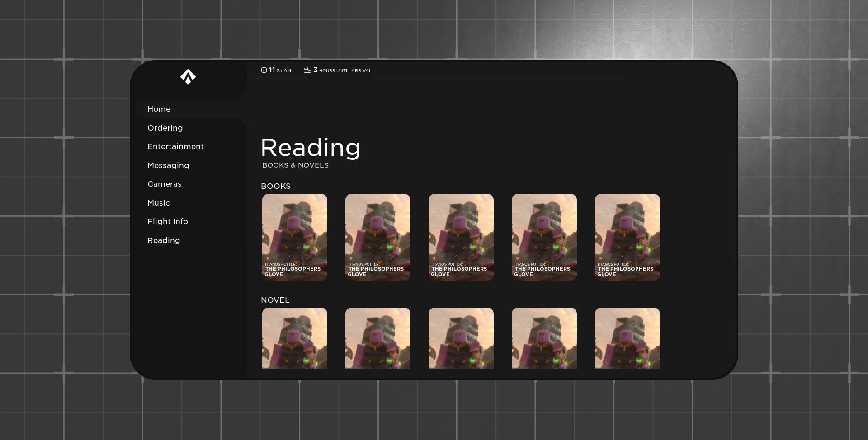Open the second book cover in the BOOKS row
868x440 pixels.
pos(378,237)
